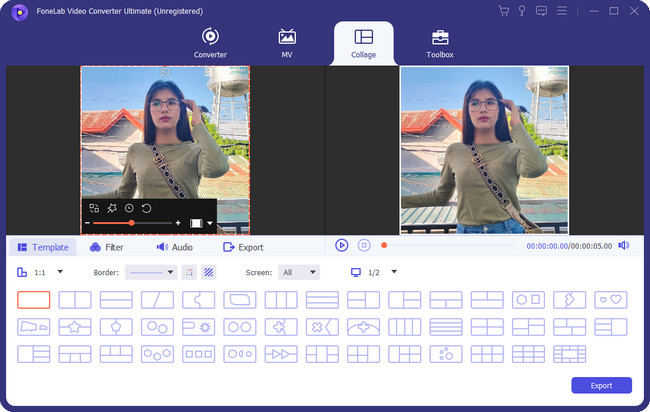Open the border color picker swatch
The height and width of the screenshot is (412, 650).
(189, 272)
